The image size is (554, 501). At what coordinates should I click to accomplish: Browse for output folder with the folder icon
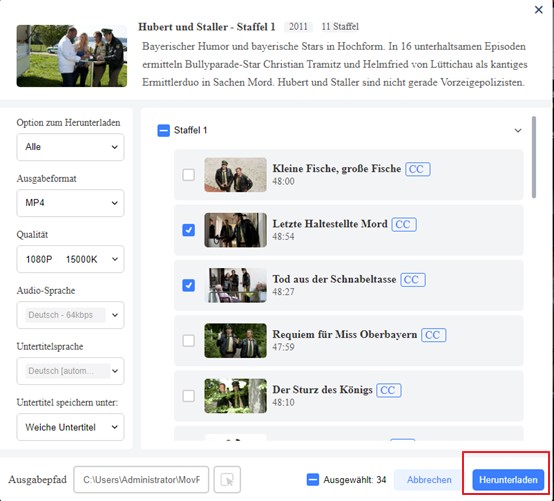tap(227, 479)
